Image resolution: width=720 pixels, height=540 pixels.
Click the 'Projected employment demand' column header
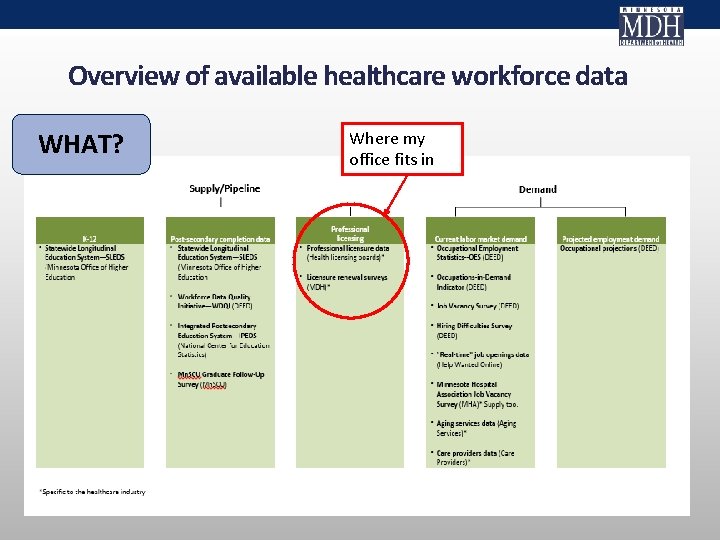click(611, 231)
